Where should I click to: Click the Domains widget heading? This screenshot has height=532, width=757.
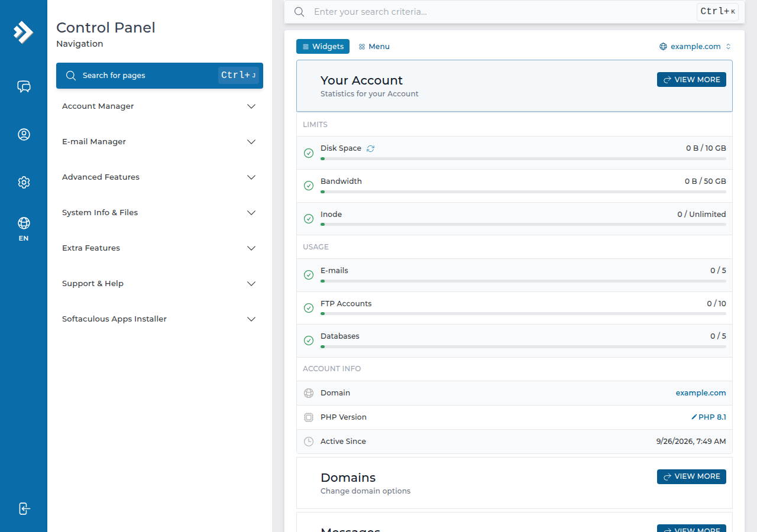click(x=348, y=478)
